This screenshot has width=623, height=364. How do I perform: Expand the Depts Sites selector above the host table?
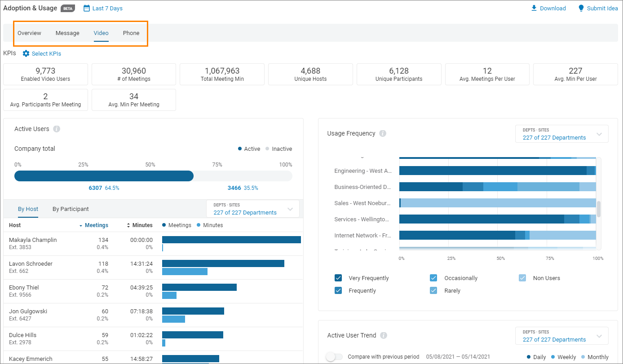click(x=252, y=209)
